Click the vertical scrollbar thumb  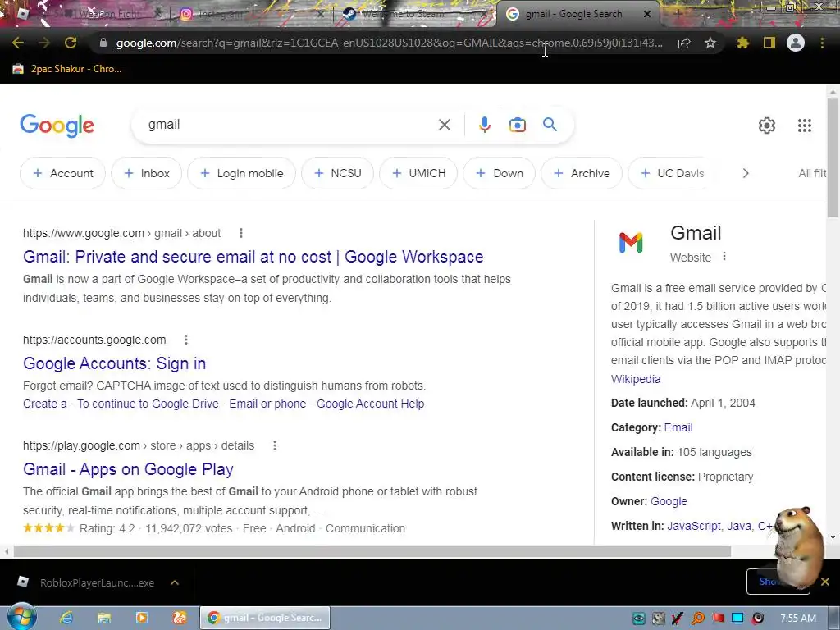(x=833, y=158)
